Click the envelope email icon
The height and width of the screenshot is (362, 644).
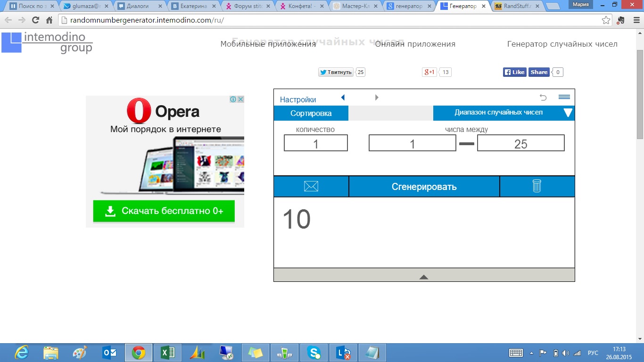point(311,186)
